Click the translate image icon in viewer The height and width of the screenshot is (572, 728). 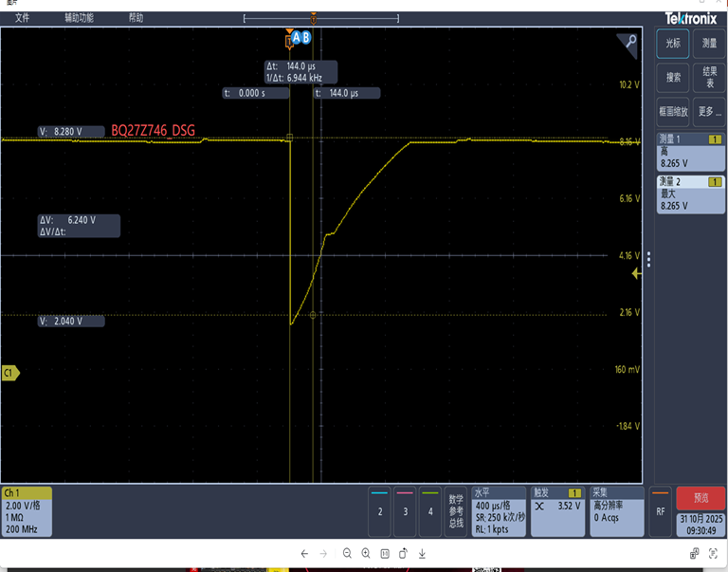point(695,553)
